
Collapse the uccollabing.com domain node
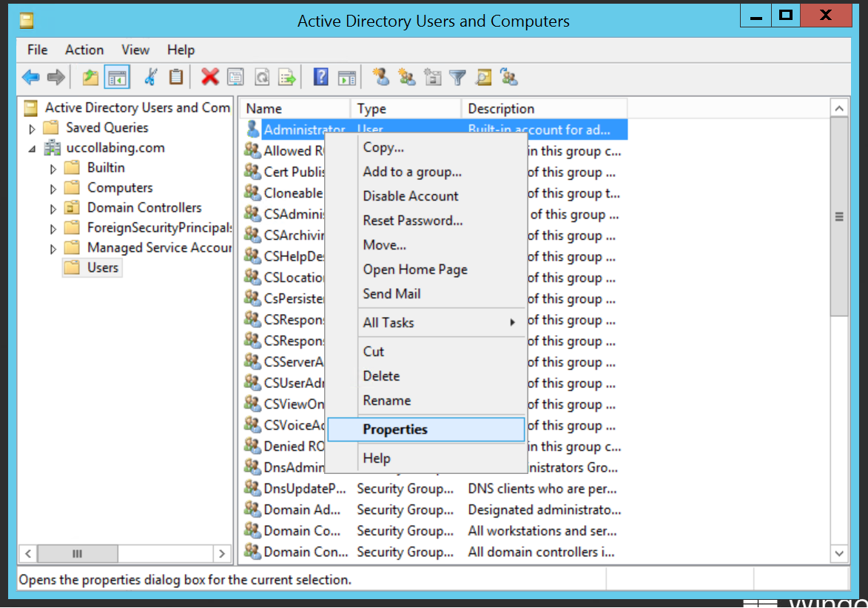click(32, 149)
